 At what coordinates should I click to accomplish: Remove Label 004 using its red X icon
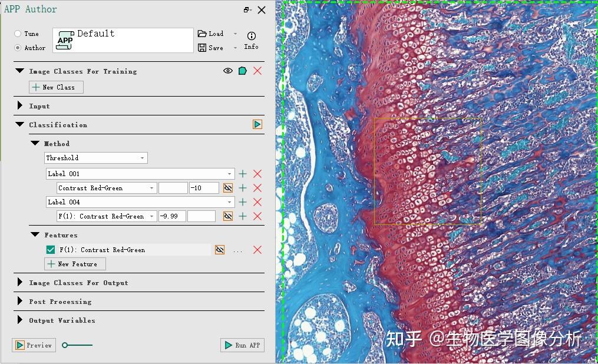tap(256, 201)
